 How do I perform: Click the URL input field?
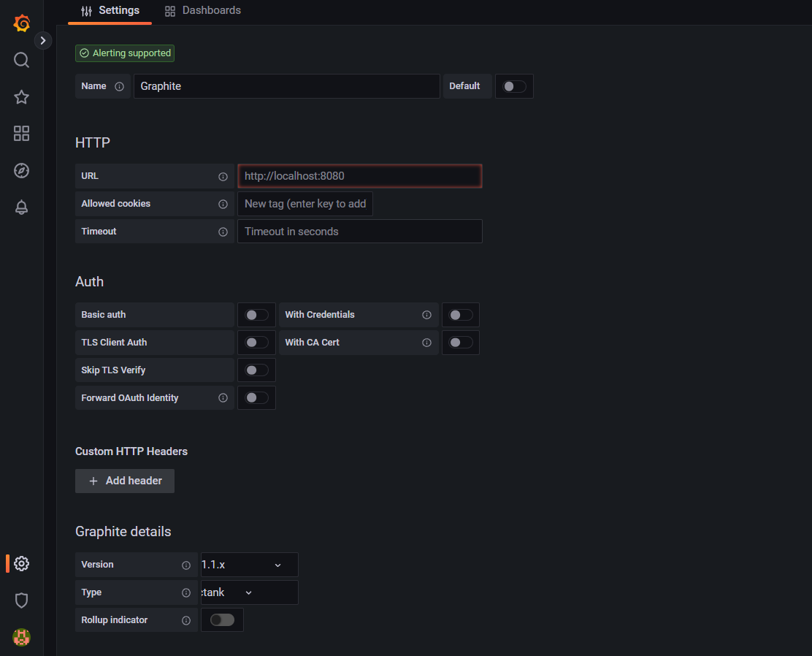point(359,175)
